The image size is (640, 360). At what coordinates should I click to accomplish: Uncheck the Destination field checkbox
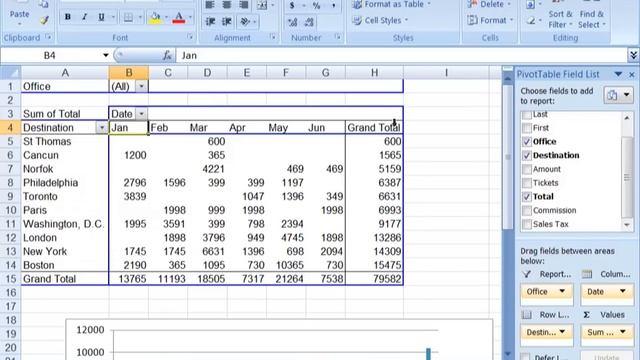pyautogui.click(x=527, y=156)
